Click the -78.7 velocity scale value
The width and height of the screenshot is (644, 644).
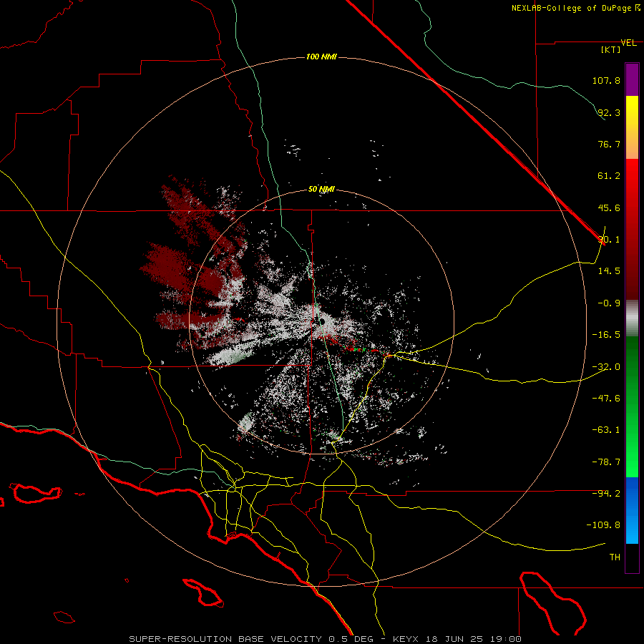[606, 462]
